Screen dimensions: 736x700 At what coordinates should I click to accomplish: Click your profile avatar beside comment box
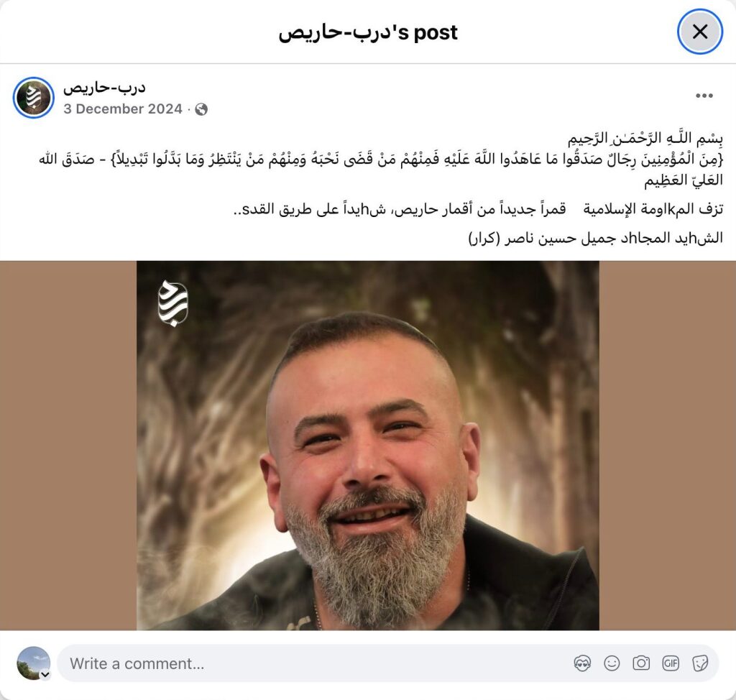pos(33,663)
